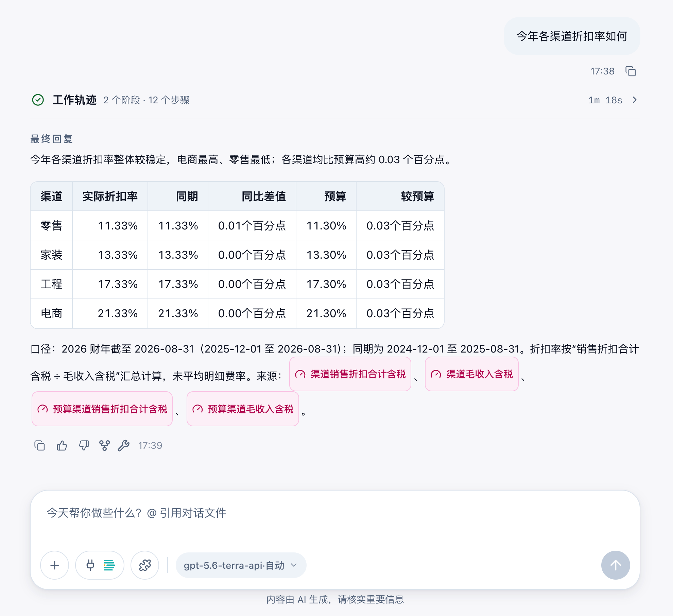Select the 工程 row label
Image resolution: width=673 pixels, height=616 pixels.
coord(51,284)
